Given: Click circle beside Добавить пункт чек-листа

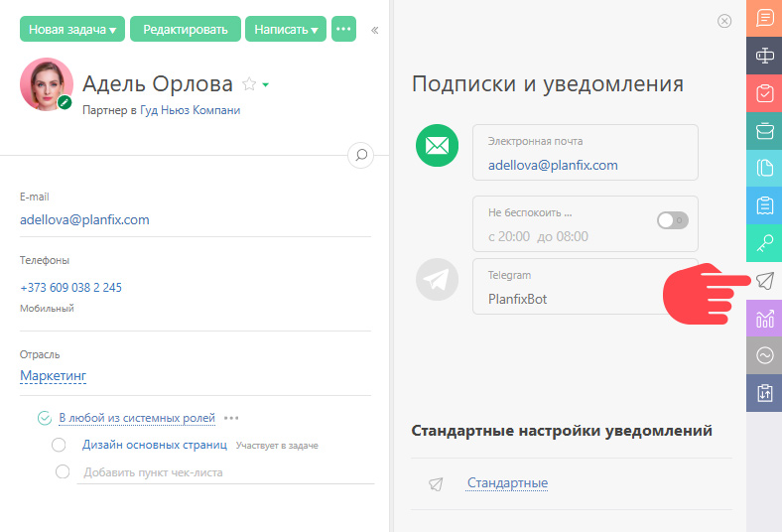Looking at the screenshot, I should 63,471.
